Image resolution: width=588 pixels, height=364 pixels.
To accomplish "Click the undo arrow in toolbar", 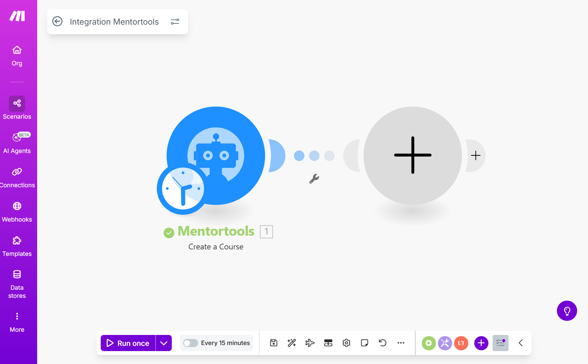I will 382,343.
